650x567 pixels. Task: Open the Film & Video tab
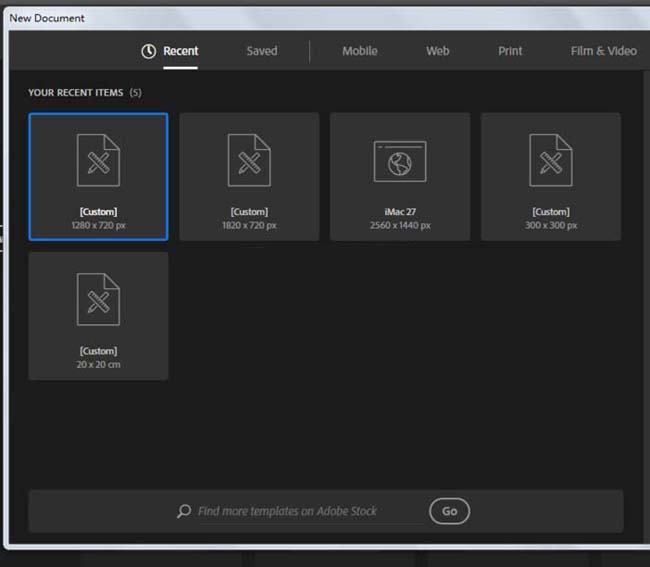[x=603, y=51]
